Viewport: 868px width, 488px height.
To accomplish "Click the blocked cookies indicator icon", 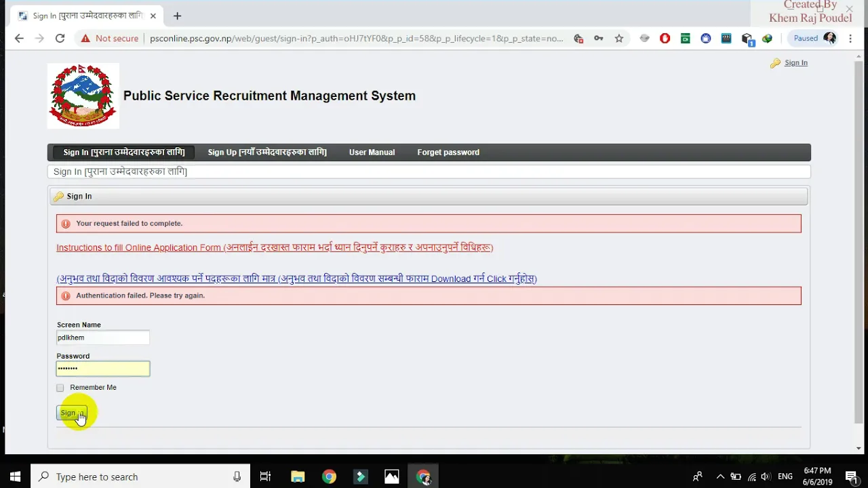I will 578,39.
